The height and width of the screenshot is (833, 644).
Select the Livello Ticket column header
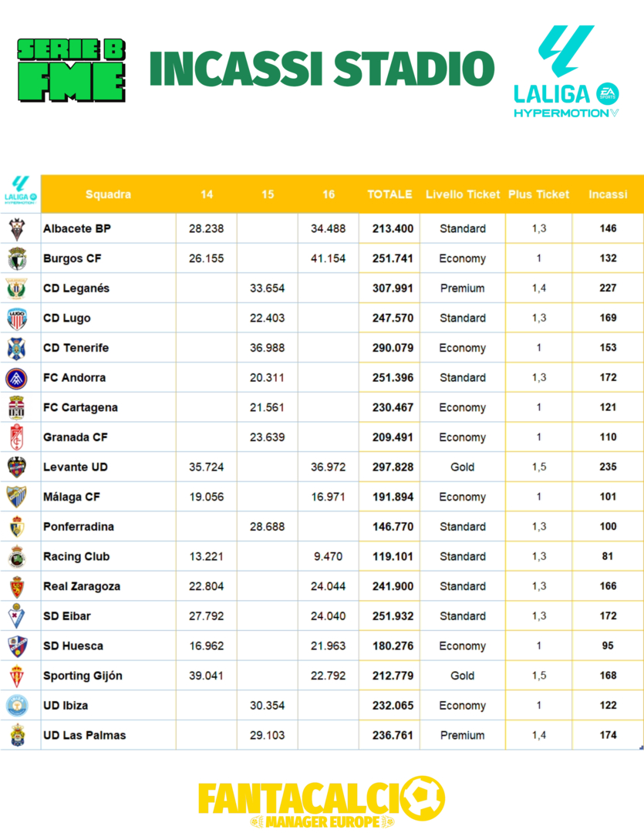click(463, 194)
